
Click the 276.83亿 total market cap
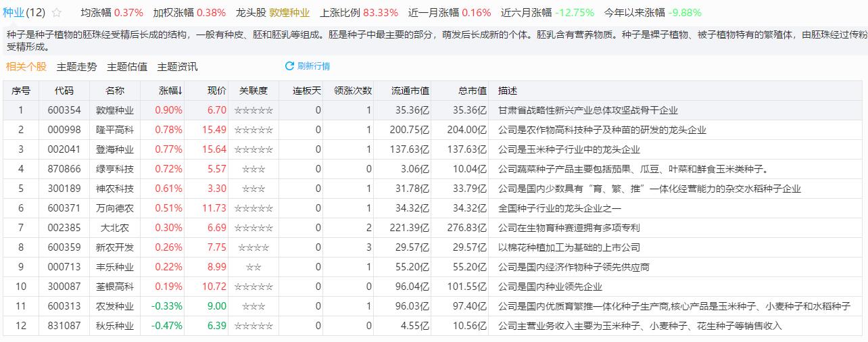pyautogui.click(x=467, y=228)
